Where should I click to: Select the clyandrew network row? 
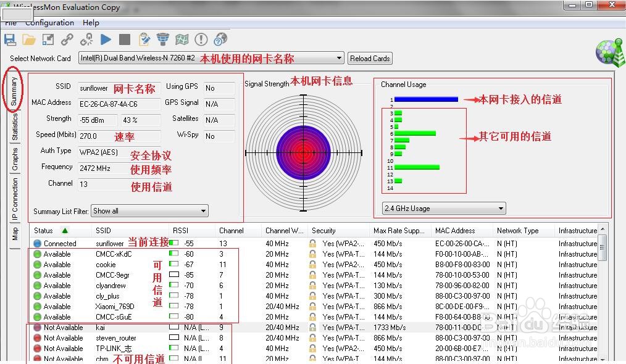[315, 286]
